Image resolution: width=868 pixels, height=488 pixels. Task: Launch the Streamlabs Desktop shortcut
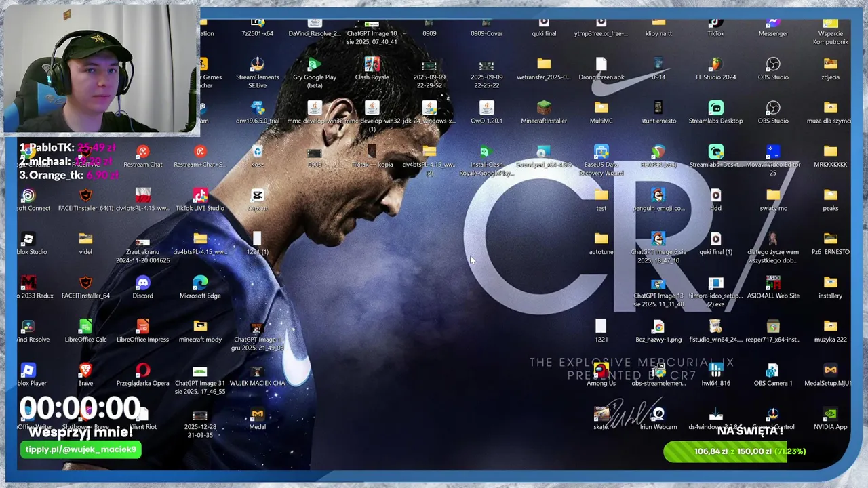pos(715,112)
